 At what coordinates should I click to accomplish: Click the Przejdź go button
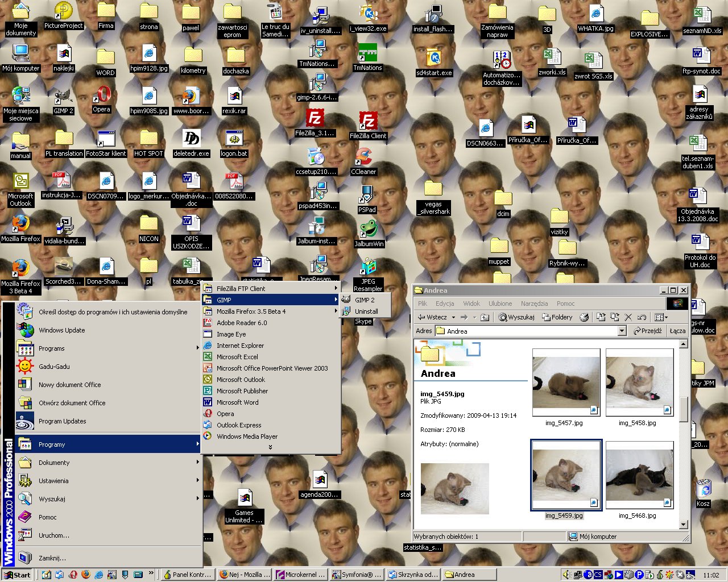tap(647, 331)
